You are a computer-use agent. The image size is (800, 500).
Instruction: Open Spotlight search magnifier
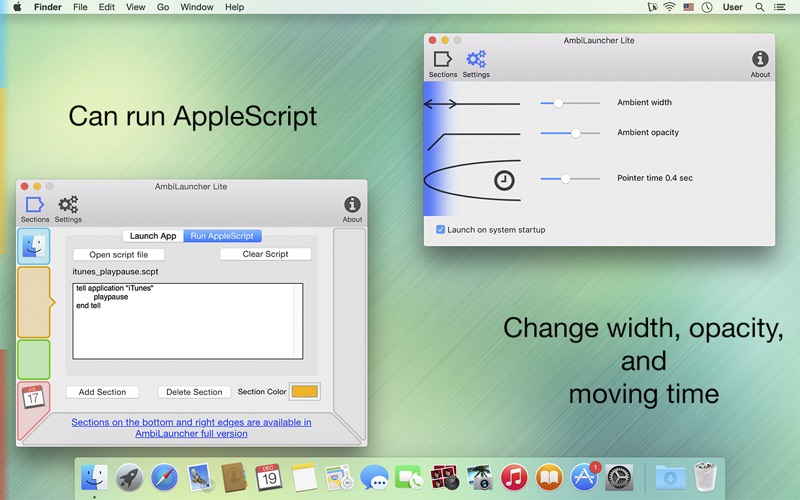[x=760, y=7]
